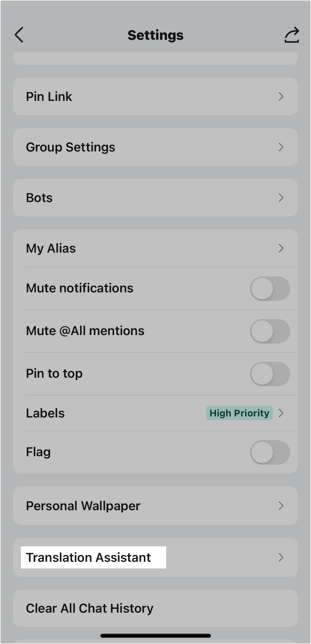Expand Labels chevron arrow
Viewport: 311px width, 644px height.
click(281, 413)
